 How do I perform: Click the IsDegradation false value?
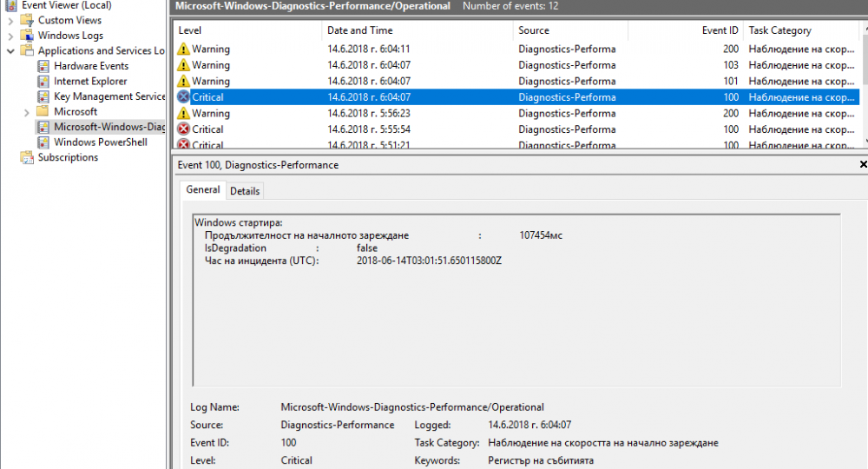(x=367, y=248)
